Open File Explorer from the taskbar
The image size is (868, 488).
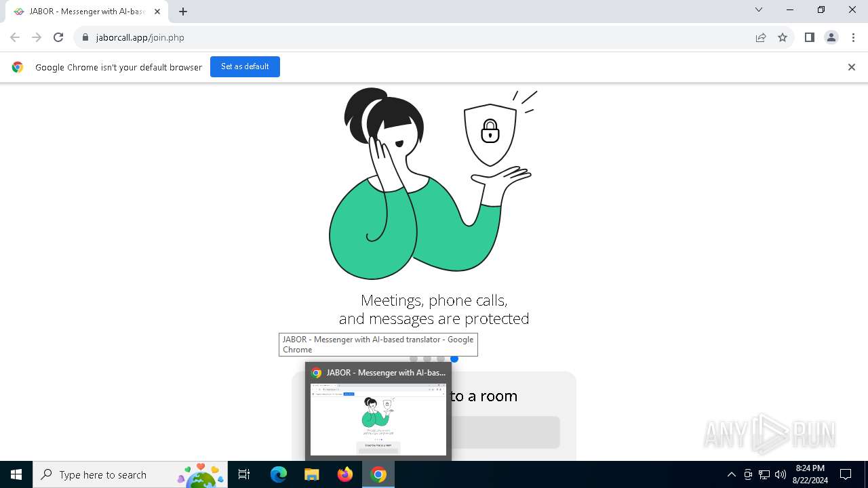click(x=312, y=474)
